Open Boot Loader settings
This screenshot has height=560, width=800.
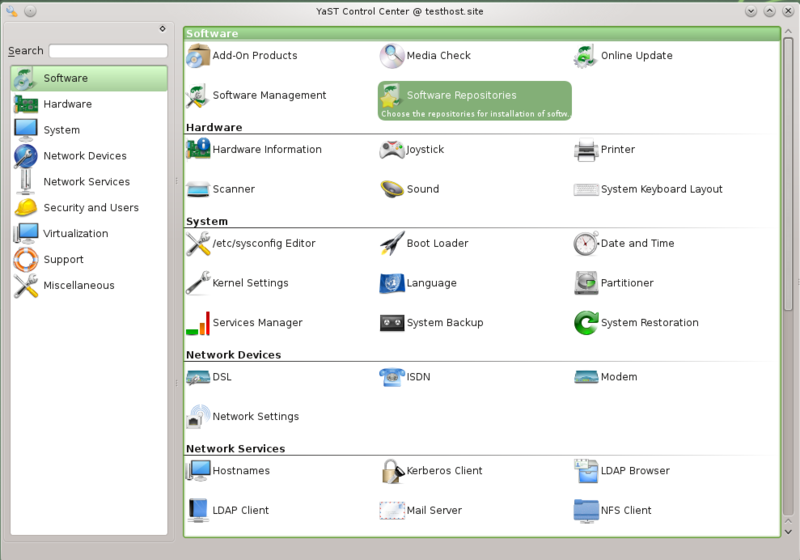point(424,243)
